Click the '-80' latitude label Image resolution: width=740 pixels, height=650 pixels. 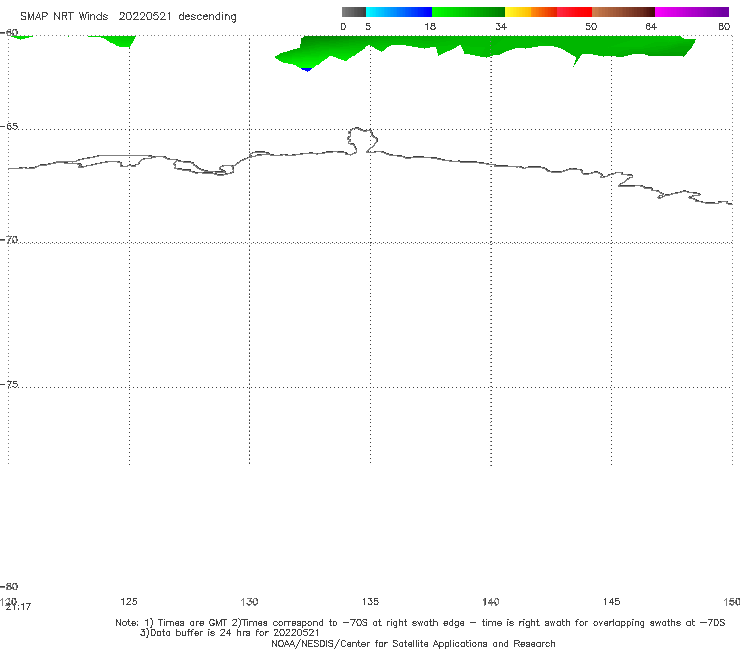[x=9, y=586]
